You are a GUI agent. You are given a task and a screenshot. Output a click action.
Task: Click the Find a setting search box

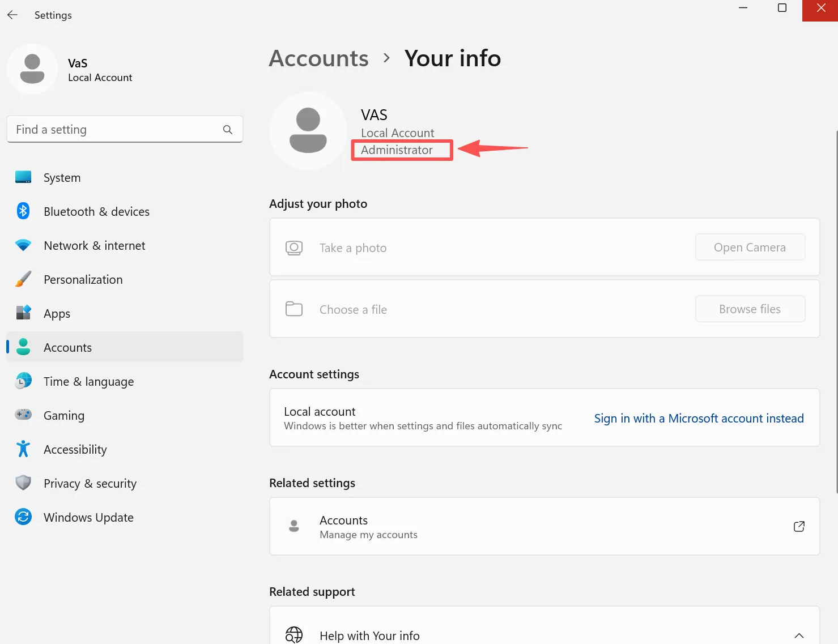point(125,129)
